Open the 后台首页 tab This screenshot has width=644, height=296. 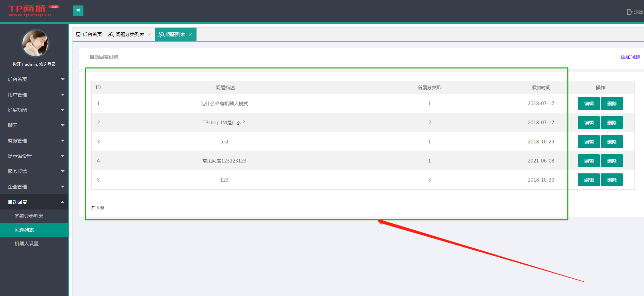tap(89, 34)
